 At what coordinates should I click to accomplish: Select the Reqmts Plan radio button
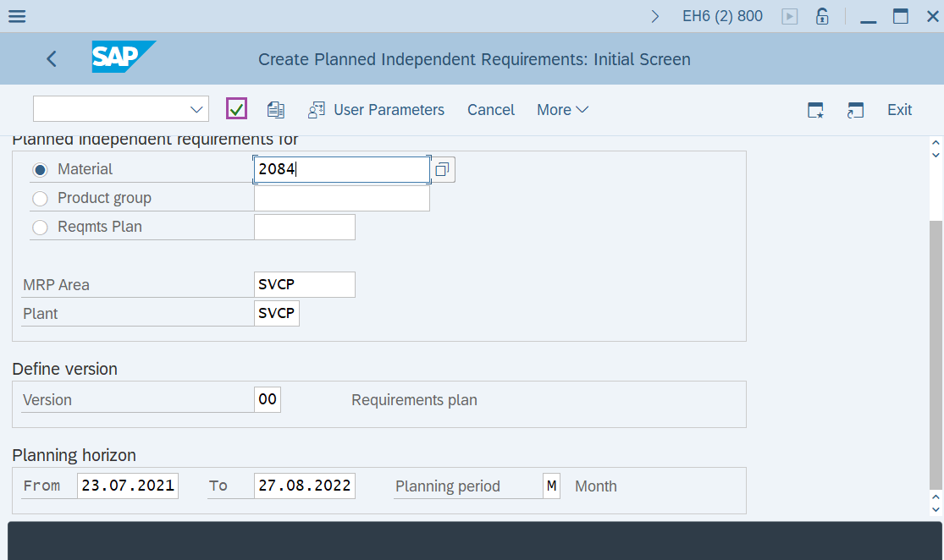point(40,227)
